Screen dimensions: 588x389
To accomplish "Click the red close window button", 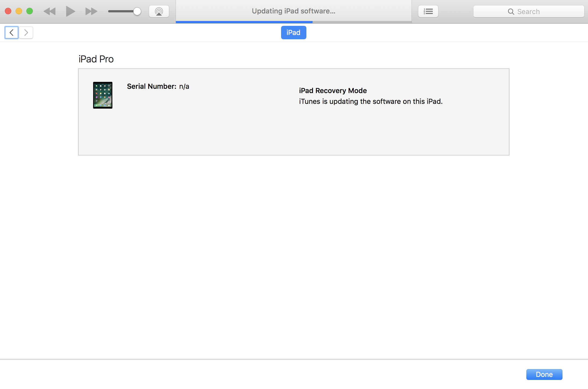I will click(x=8, y=11).
